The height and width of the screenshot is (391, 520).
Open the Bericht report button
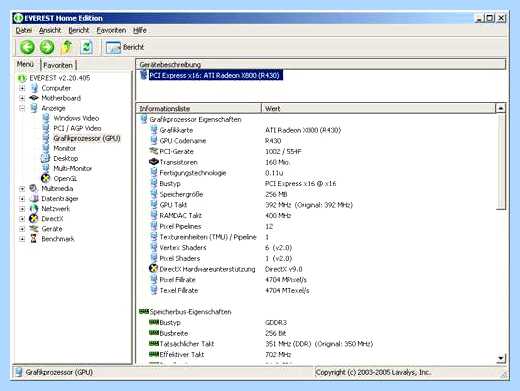coord(124,47)
